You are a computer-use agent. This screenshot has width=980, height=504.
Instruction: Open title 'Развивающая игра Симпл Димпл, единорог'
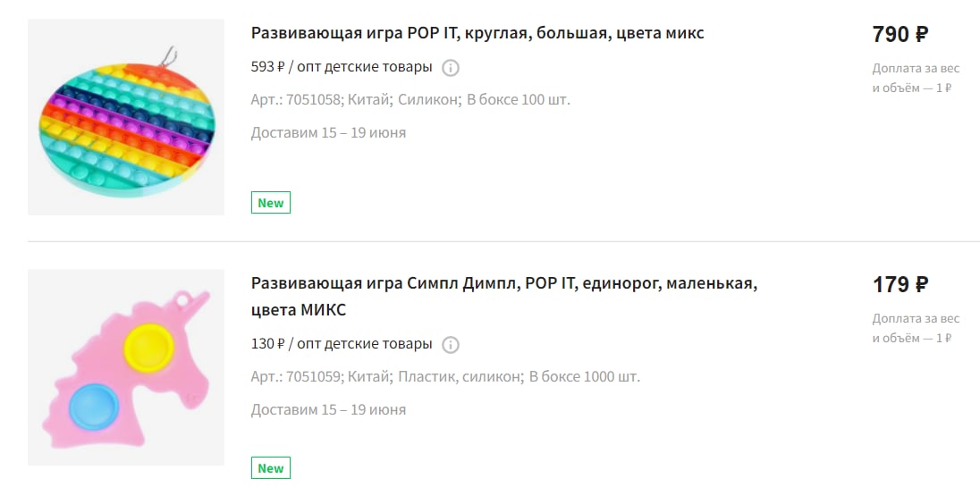pos(504,296)
